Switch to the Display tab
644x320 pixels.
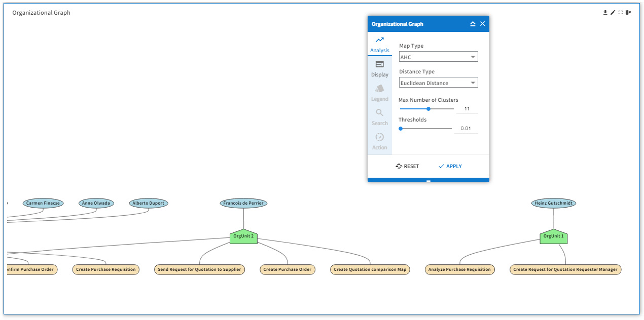380,69
